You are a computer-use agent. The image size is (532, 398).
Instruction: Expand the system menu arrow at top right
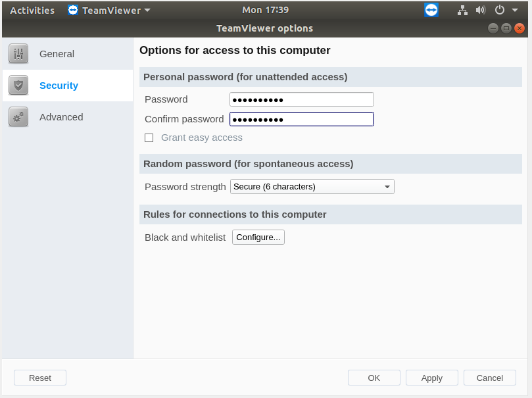pyautogui.click(x=515, y=10)
